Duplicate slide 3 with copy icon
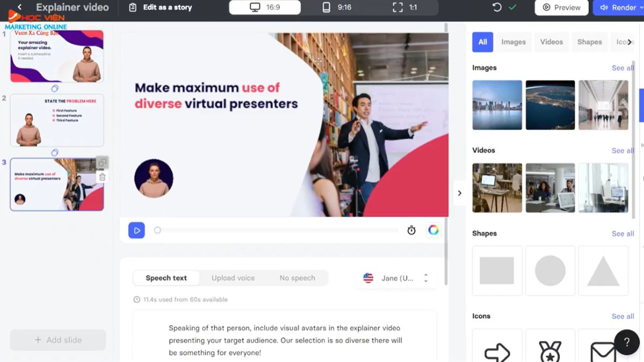The height and width of the screenshot is (362, 644). [103, 162]
